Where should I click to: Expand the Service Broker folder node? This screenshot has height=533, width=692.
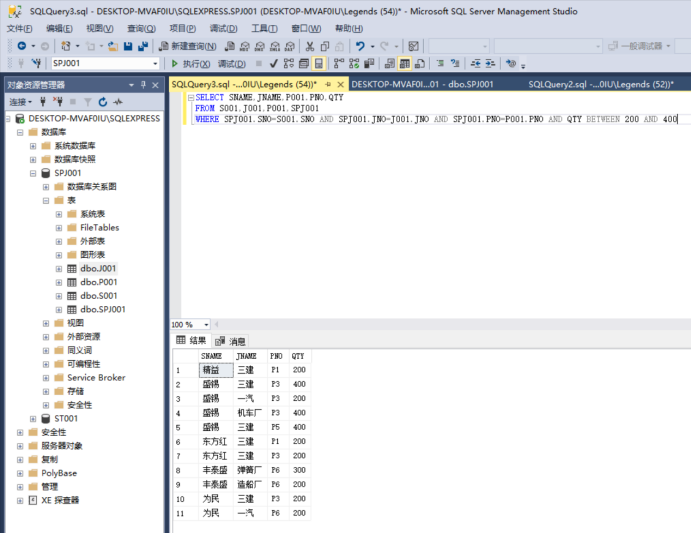(x=46, y=378)
